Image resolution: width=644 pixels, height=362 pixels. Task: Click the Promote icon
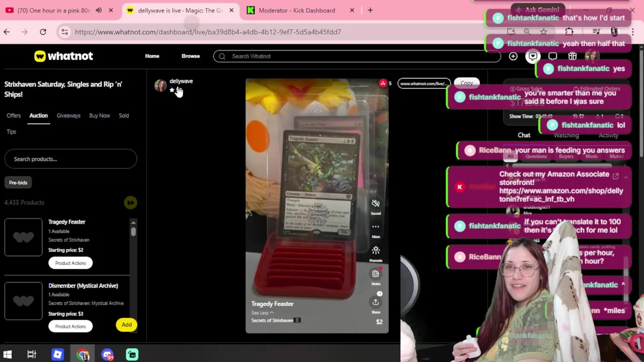(375, 250)
